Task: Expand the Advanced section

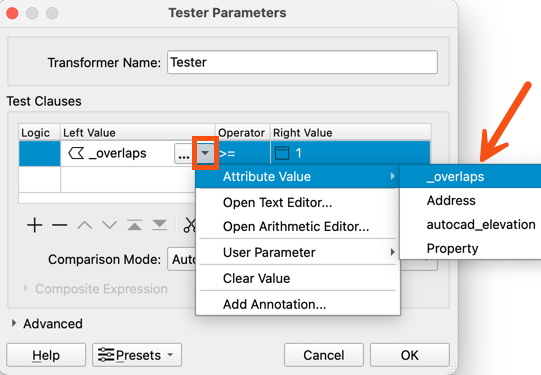Action: (14, 324)
